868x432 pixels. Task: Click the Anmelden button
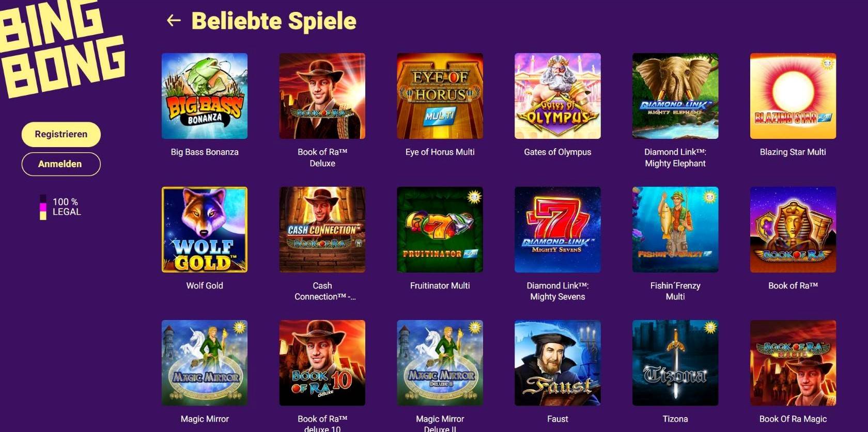pyautogui.click(x=61, y=164)
